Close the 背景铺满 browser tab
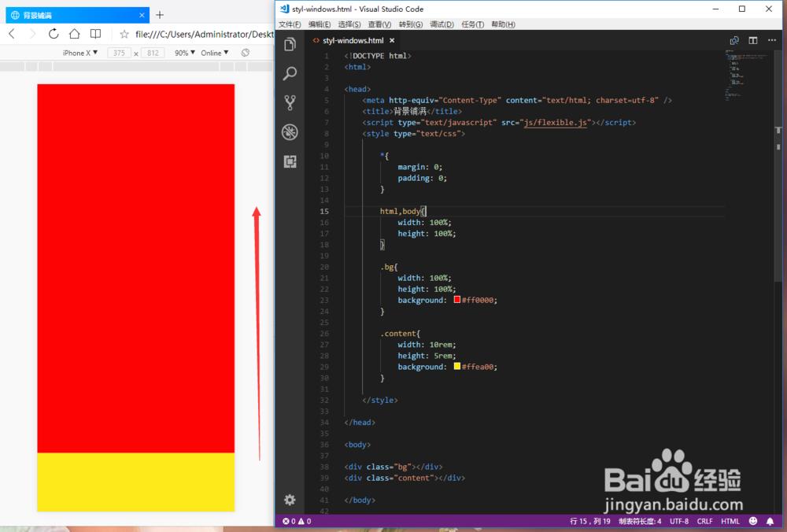Image resolution: width=787 pixels, height=532 pixels. [142, 15]
